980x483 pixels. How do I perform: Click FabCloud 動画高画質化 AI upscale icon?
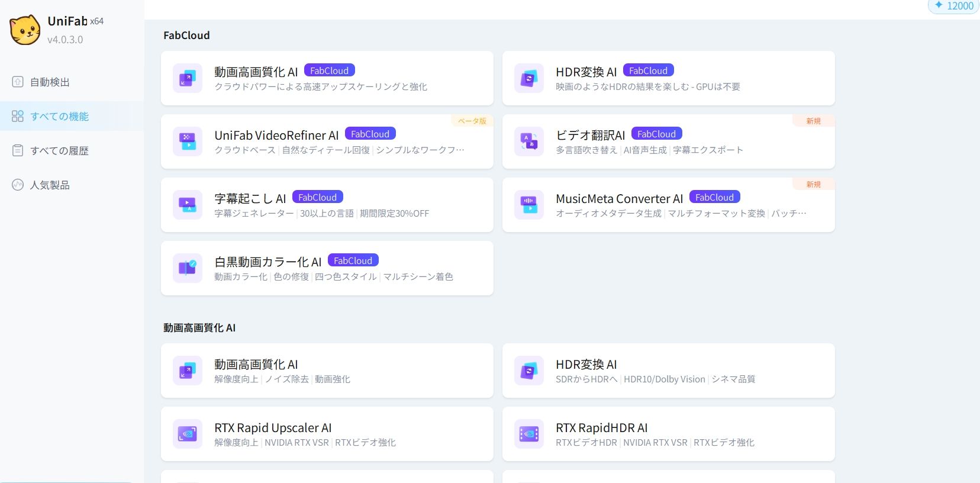pyautogui.click(x=188, y=78)
